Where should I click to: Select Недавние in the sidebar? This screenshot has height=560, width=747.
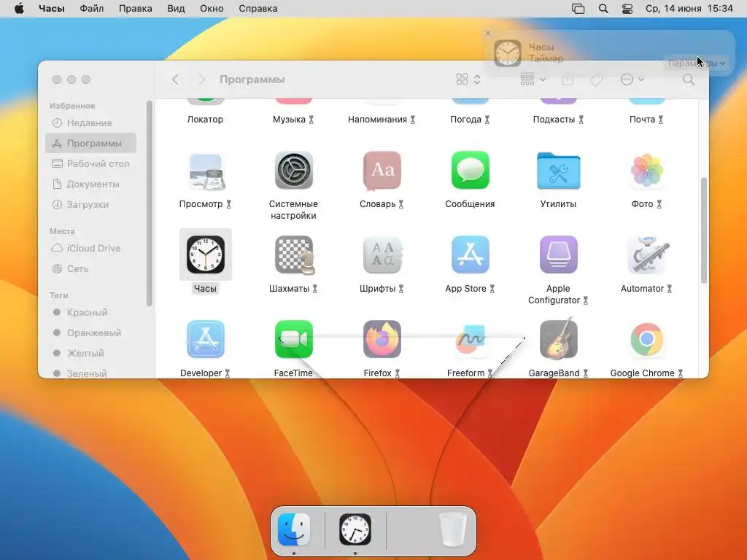[91, 122]
